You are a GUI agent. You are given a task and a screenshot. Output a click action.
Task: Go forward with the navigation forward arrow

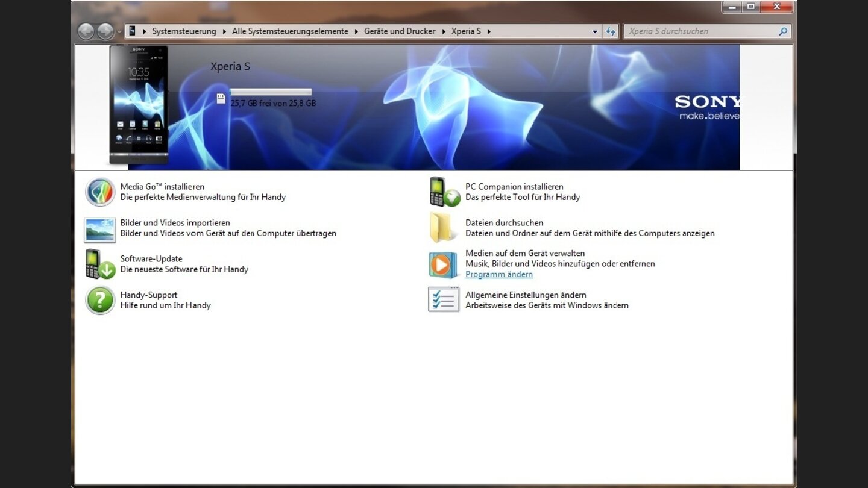(x=105, y=31)
